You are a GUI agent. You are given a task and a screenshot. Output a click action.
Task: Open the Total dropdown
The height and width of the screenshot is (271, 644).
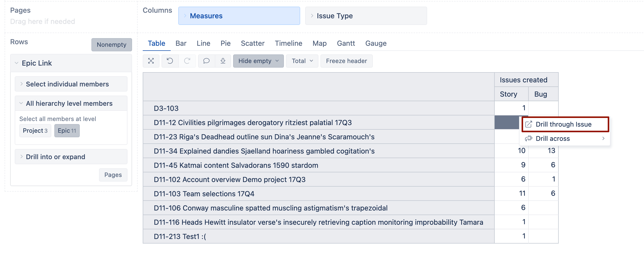[x=302, y=61]
